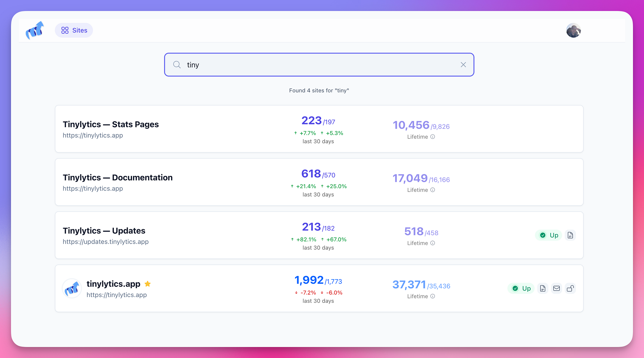Open the updates.tinylytics.app URL link
The height and width of the screenshot is (358, 644).
(x=106, y=242)
